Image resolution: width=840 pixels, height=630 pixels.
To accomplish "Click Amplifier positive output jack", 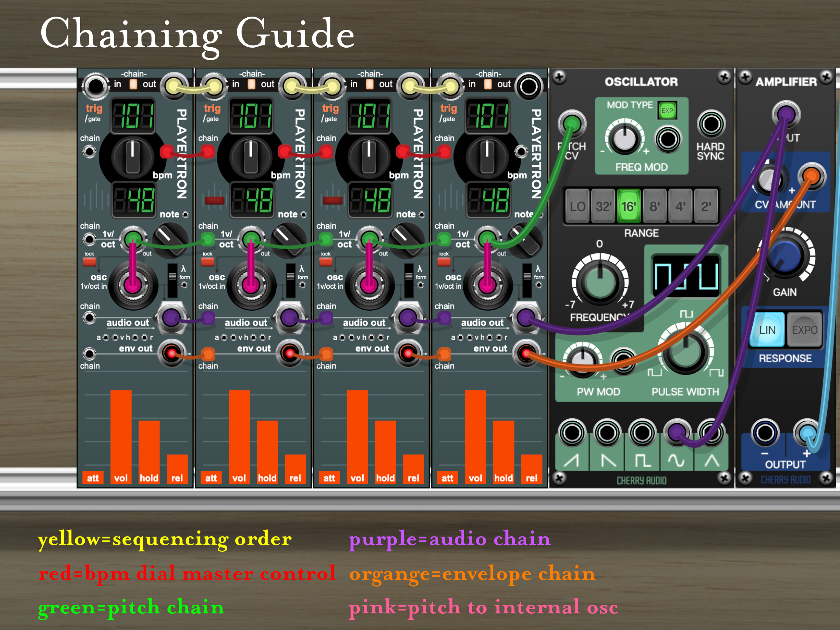I will (807, 432).
